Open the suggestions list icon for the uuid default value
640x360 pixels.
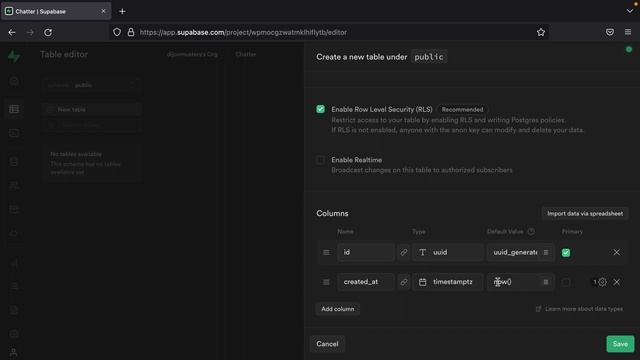point(546,252)
